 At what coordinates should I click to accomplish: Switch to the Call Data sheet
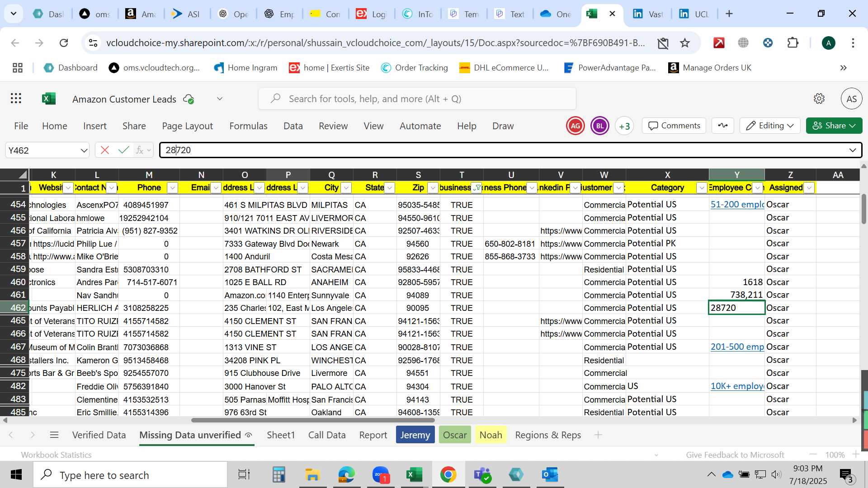click(x=327, y=435)
